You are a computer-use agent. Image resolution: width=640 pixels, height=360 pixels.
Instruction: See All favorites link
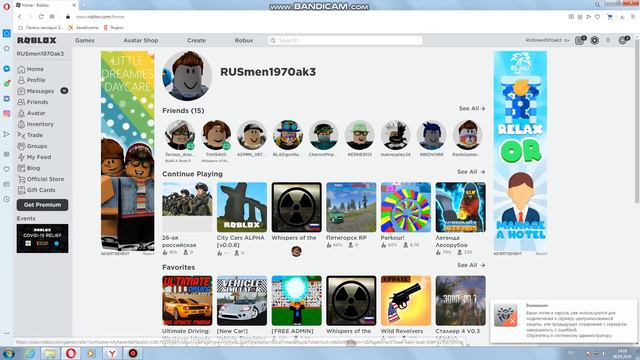tap(471, 265)
